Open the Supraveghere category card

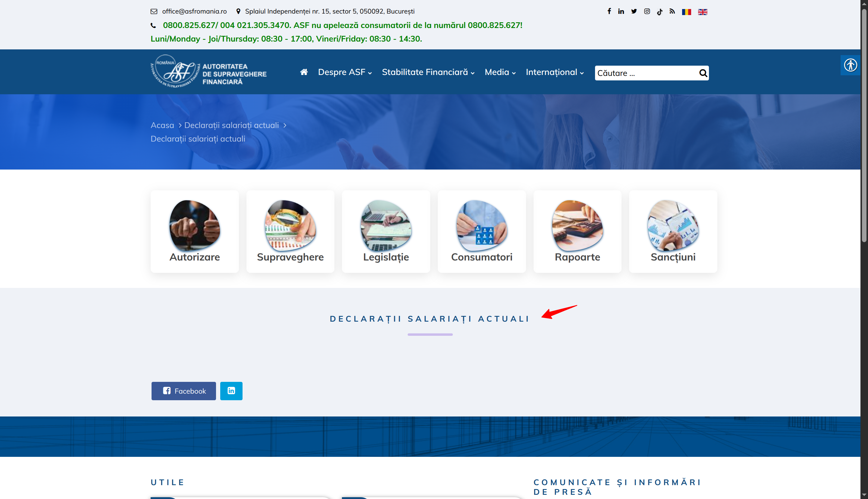click(x=290, y=231)
